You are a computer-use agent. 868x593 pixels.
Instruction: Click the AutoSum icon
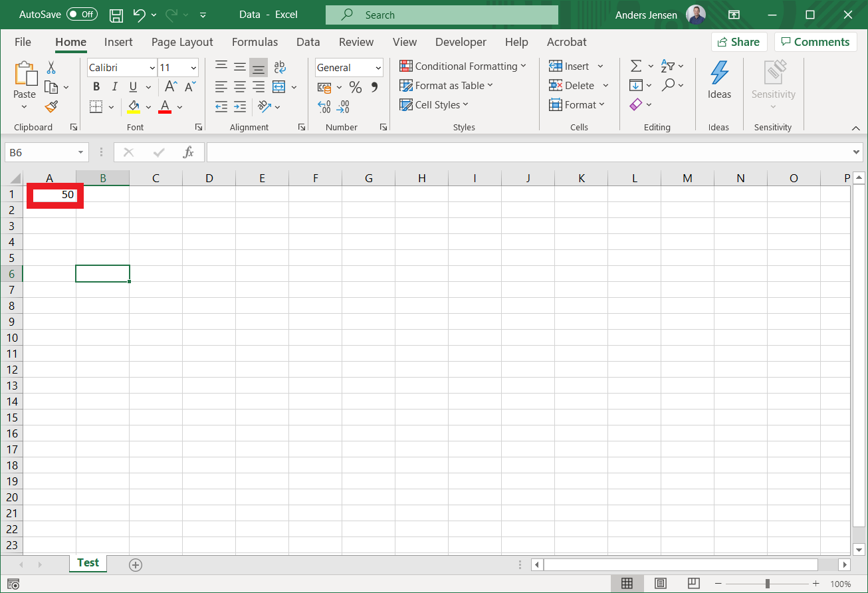(636, 66)
